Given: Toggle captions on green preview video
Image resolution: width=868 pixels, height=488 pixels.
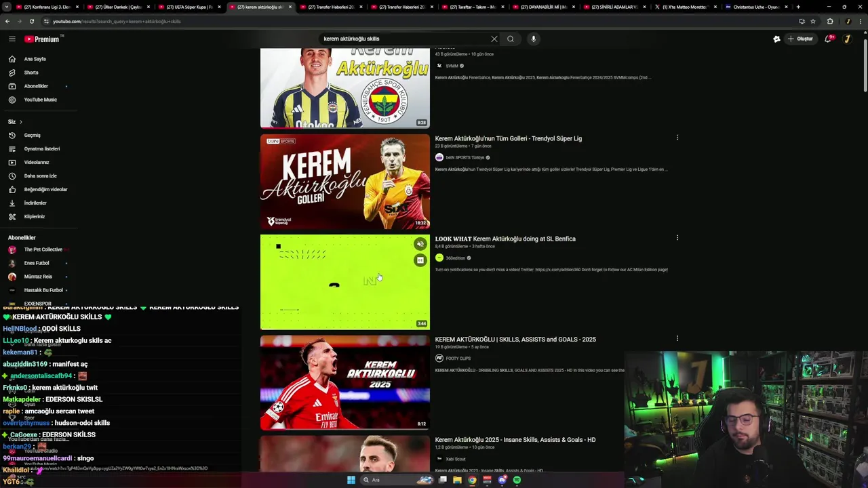Looking at the screenshot, I should click(420, 260).
